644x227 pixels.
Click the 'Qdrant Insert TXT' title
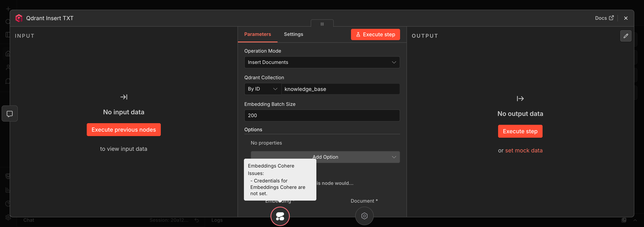click(50, 18)
